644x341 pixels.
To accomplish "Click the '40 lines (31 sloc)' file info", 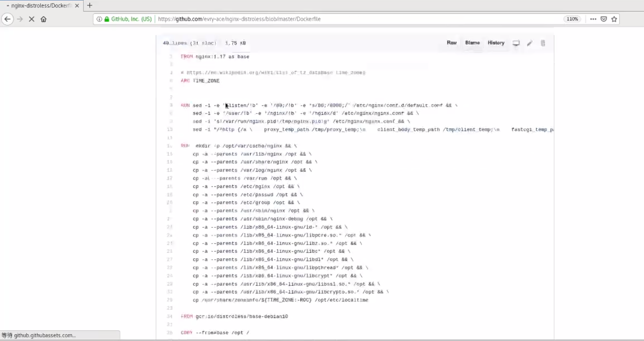I will pos(190,43).
